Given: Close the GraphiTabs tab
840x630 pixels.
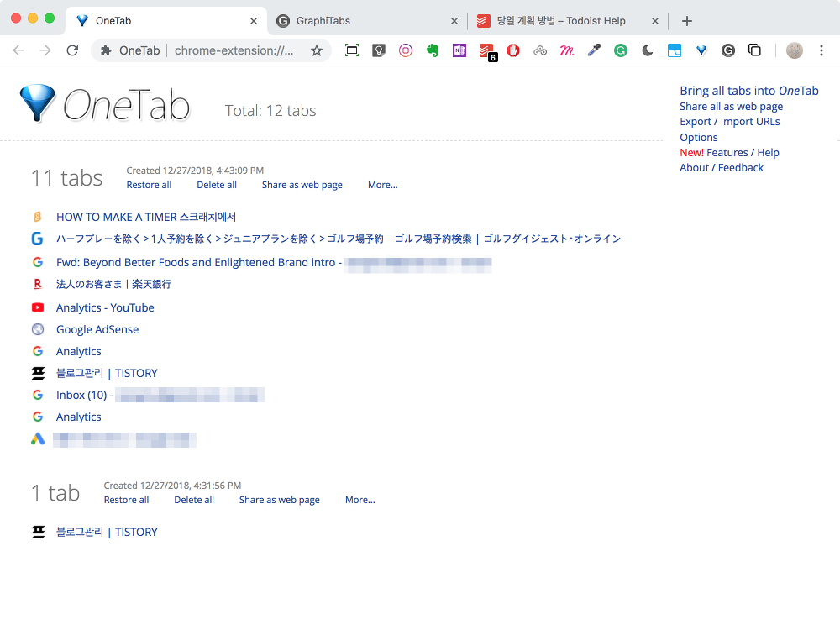Looking at the screenshot, I should (454, 21).
